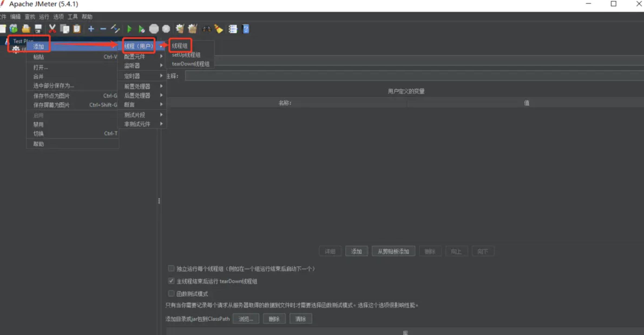644x335 pixels.
Task: Select 线程组 from the submenu
Action: point(180,46)
